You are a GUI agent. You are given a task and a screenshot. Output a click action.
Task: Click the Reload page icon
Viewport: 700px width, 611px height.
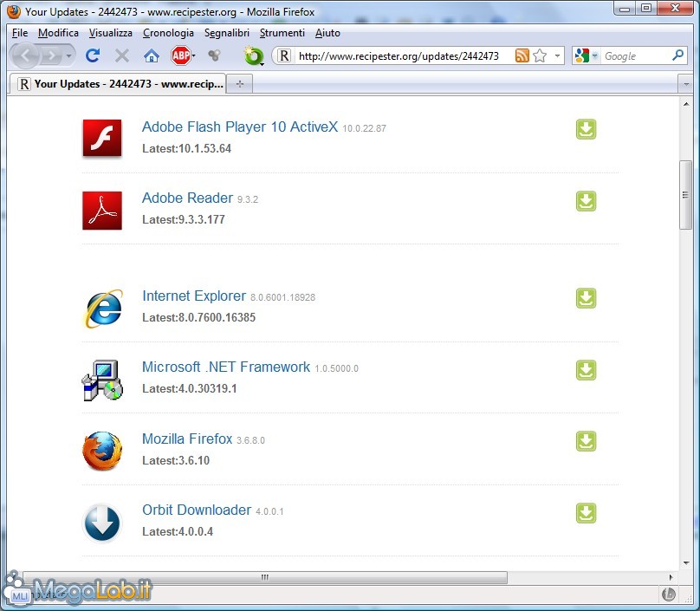[93, 55]
